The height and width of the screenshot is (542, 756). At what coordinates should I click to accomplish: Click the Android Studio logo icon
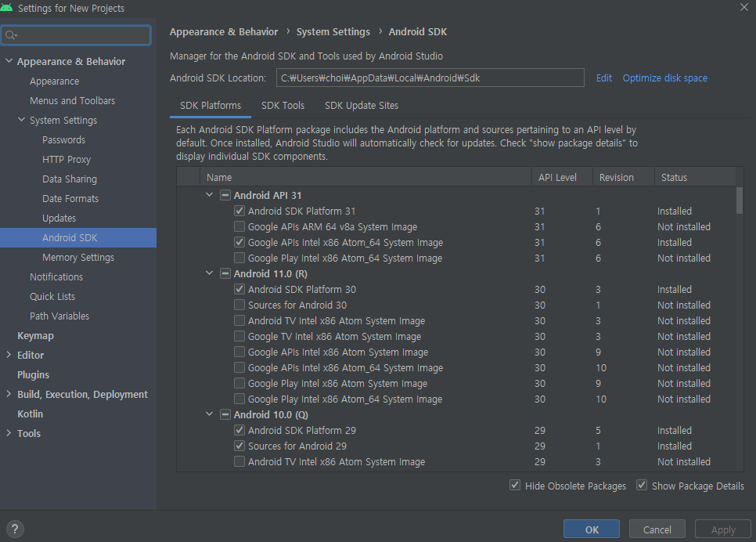tap(7, 7)
